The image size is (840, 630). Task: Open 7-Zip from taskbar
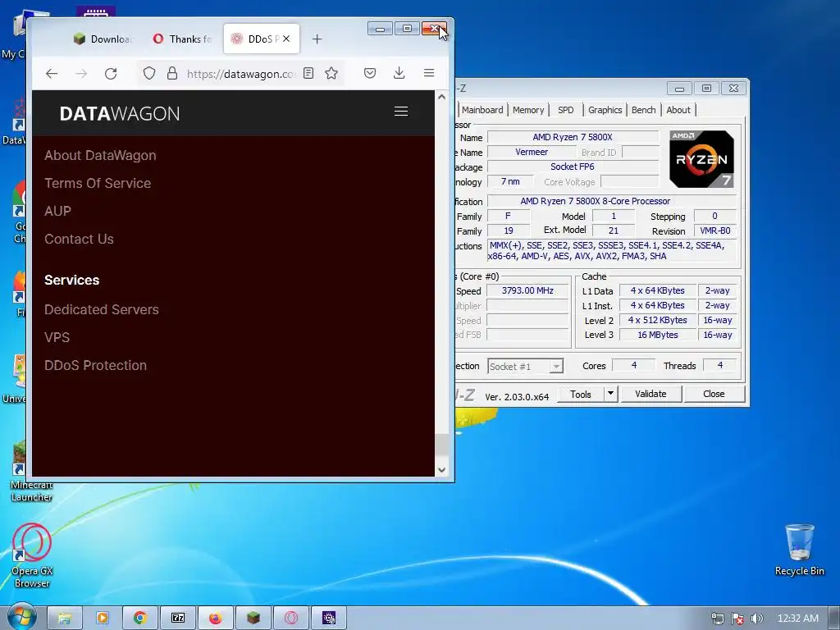coord(178,618)
